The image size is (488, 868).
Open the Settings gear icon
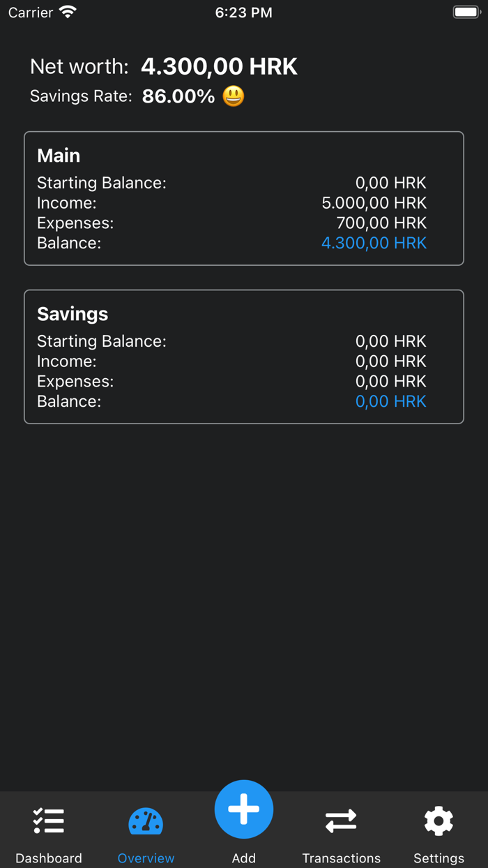(x=439, y=821)
